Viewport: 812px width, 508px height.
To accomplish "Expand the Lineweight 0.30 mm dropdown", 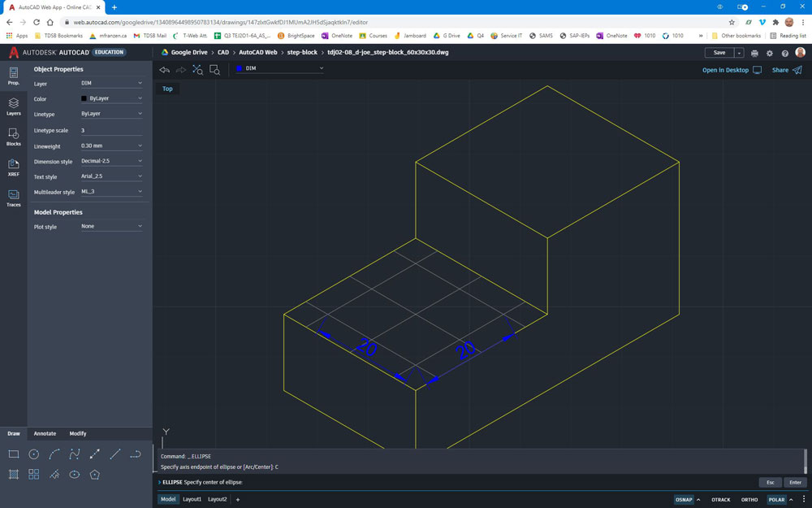I will coord(111,145).
